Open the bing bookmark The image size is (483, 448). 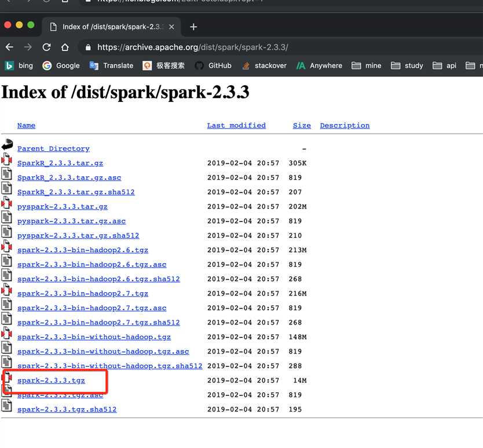[19, 65]
